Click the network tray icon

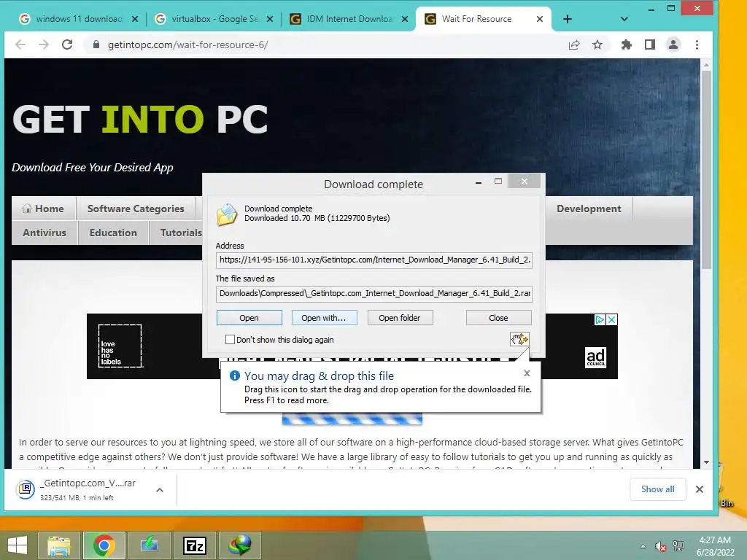(678, 546)
